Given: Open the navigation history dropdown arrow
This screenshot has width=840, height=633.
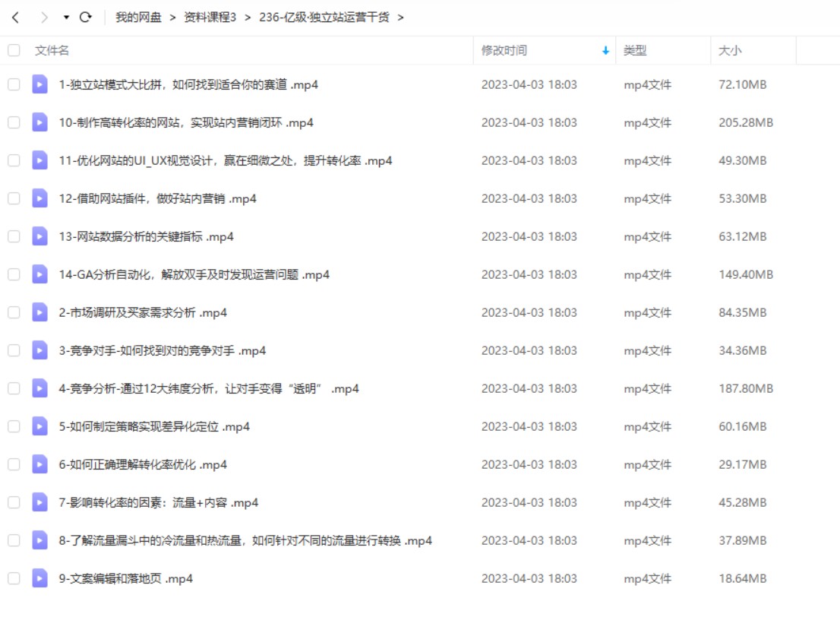Looking at the screenshot, I should click(x=66, y=17).
